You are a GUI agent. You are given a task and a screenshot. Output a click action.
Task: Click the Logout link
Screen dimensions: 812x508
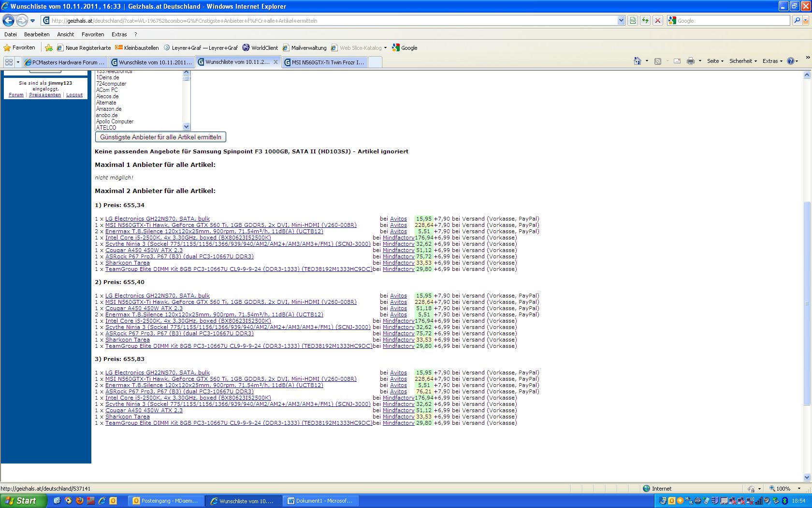point(74,95)
